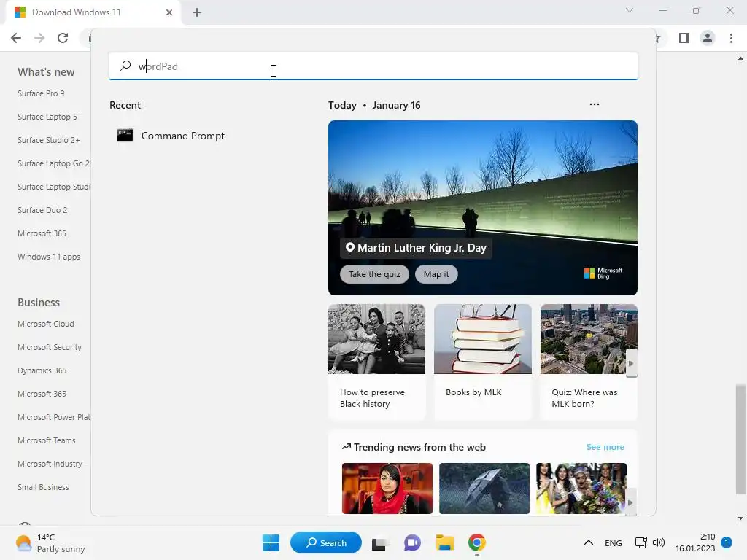747x560 pixels.
Task: Click the Windows Start button
Action: point(271,542)
